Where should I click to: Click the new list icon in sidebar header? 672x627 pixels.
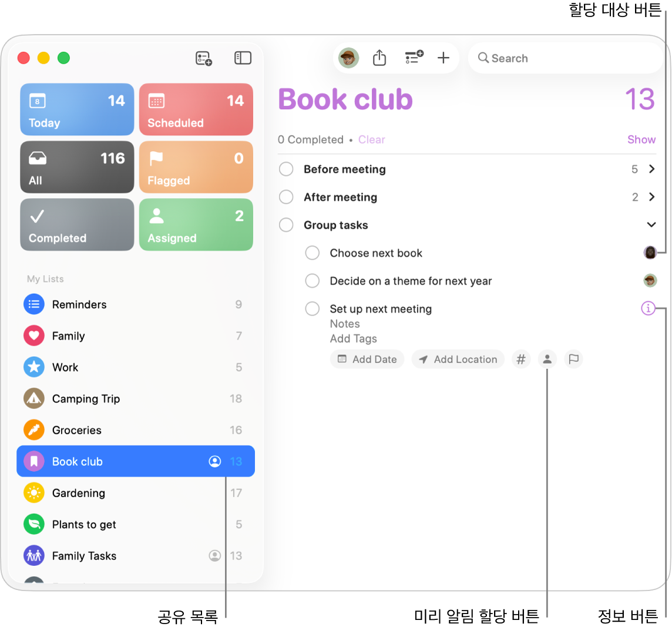[204, 58]
